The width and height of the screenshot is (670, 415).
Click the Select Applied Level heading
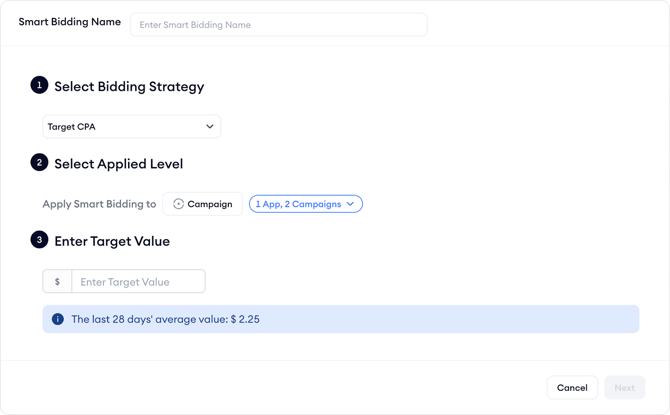pos(118,163)
